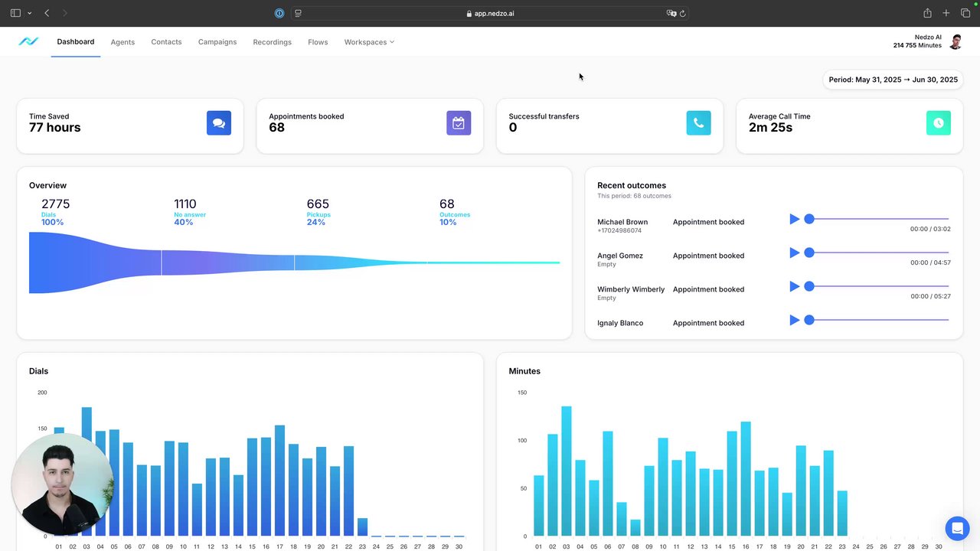Screen dimensions: 980x551
Task: Click the Average Call Time 2m 25s value
Action: [770, 127]
